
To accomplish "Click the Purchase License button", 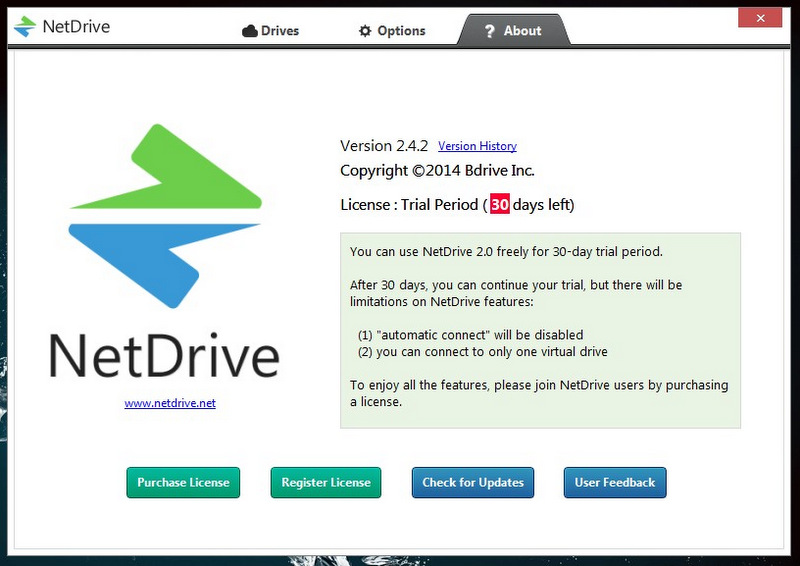I will coord(183,482).
